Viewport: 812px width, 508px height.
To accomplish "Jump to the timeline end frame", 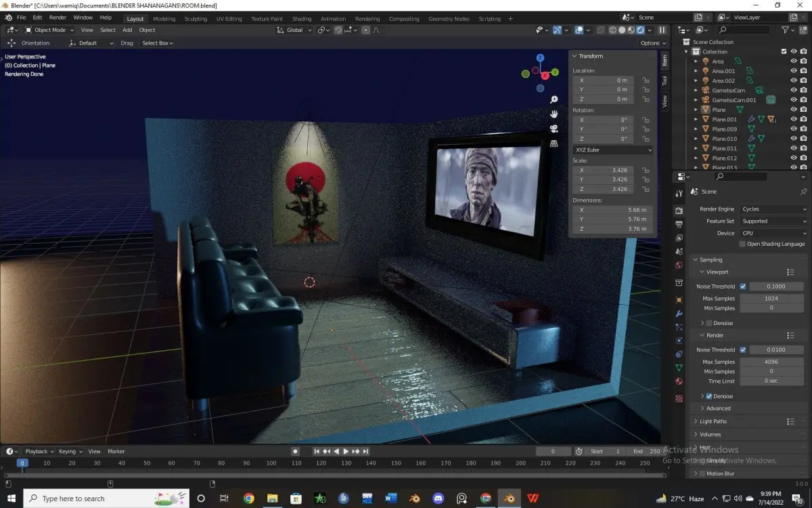I will (366, 451).
